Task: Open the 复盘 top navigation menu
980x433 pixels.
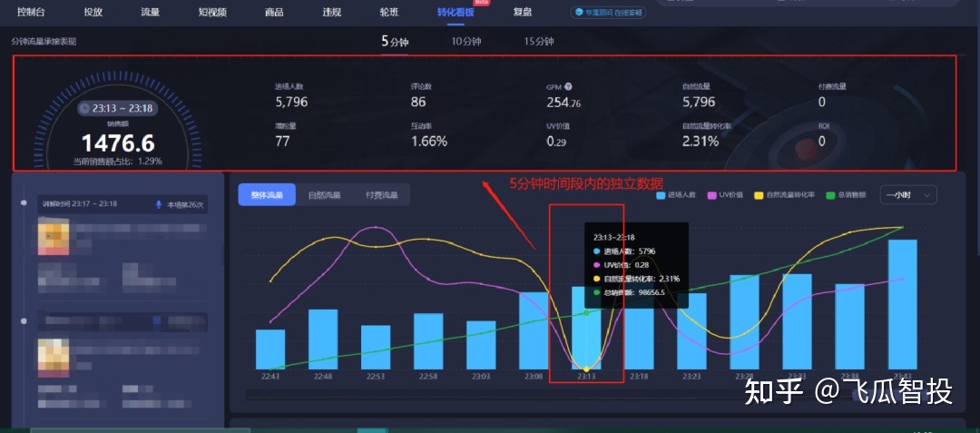Action: click(x=523, y=13)
